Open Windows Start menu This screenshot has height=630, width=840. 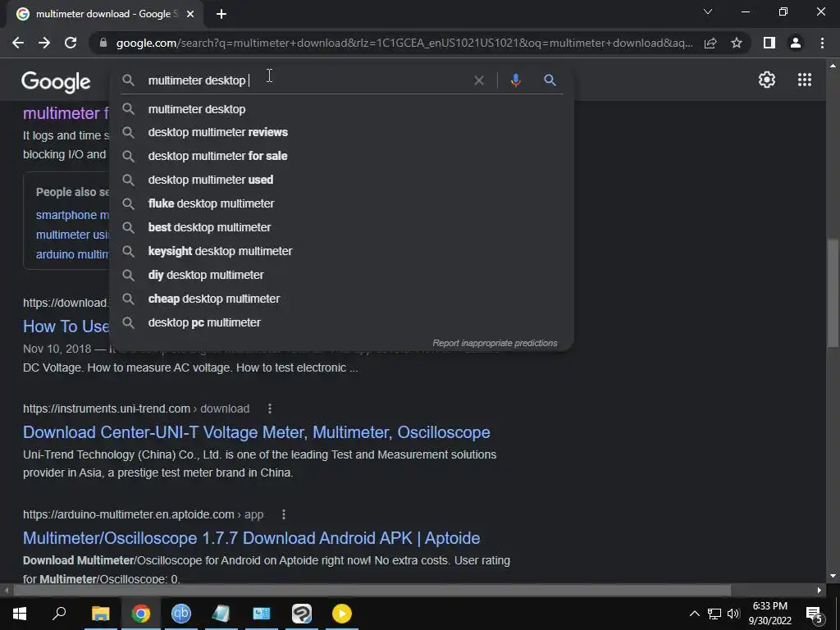click(x=20, y=614)
